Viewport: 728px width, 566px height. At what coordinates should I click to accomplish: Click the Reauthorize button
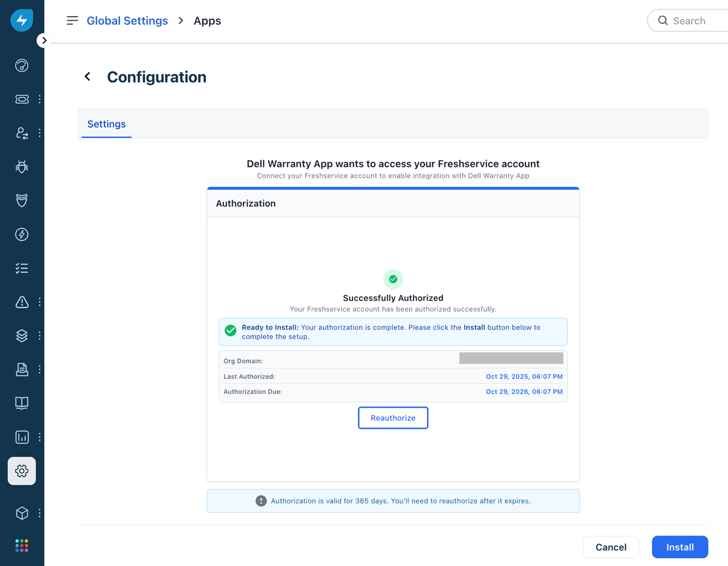click(393, 418)
